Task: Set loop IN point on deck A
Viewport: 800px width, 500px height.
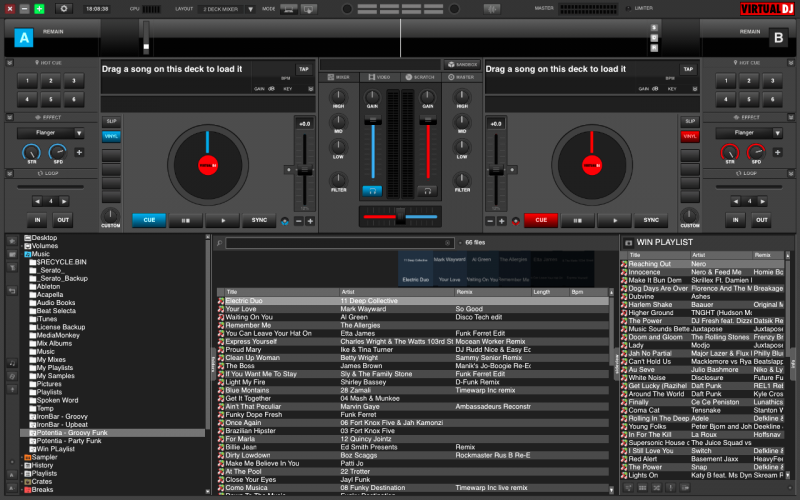Action: pyautogui.click(x=37, y=220)
